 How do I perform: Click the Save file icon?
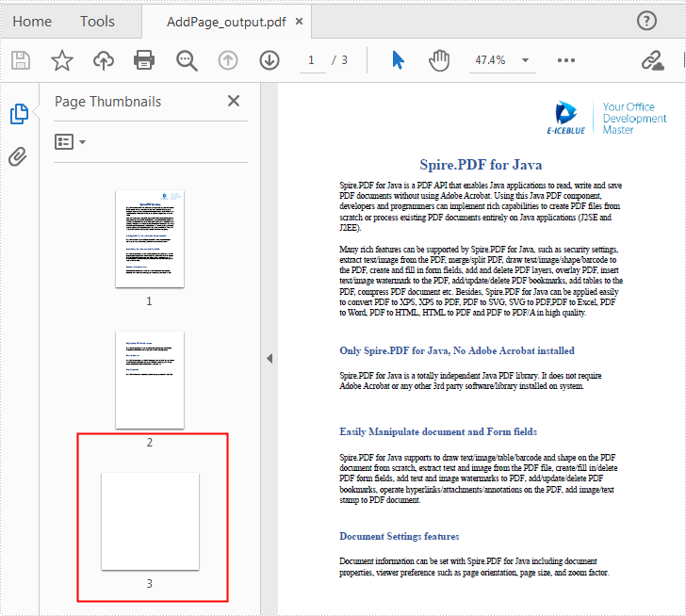pos(21,60)
